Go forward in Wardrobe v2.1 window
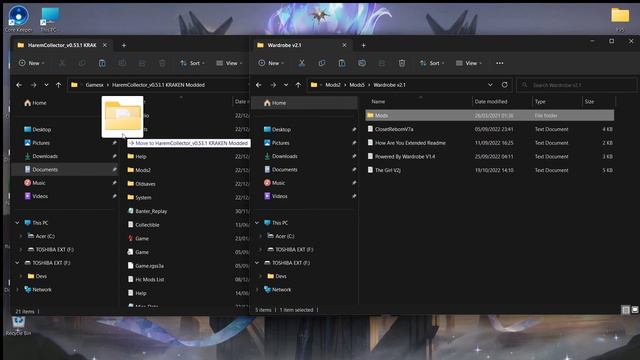 click(x=273, y=85)
